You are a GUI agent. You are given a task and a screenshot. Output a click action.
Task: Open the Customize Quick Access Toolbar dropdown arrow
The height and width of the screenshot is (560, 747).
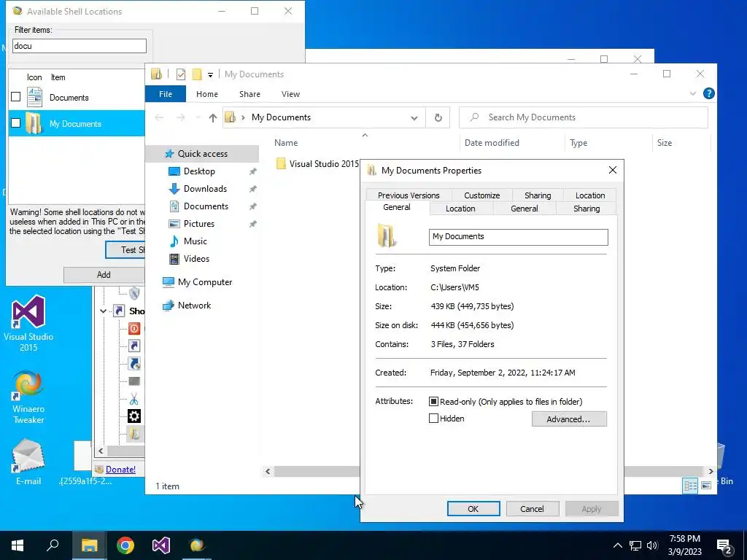pos(210,75)
